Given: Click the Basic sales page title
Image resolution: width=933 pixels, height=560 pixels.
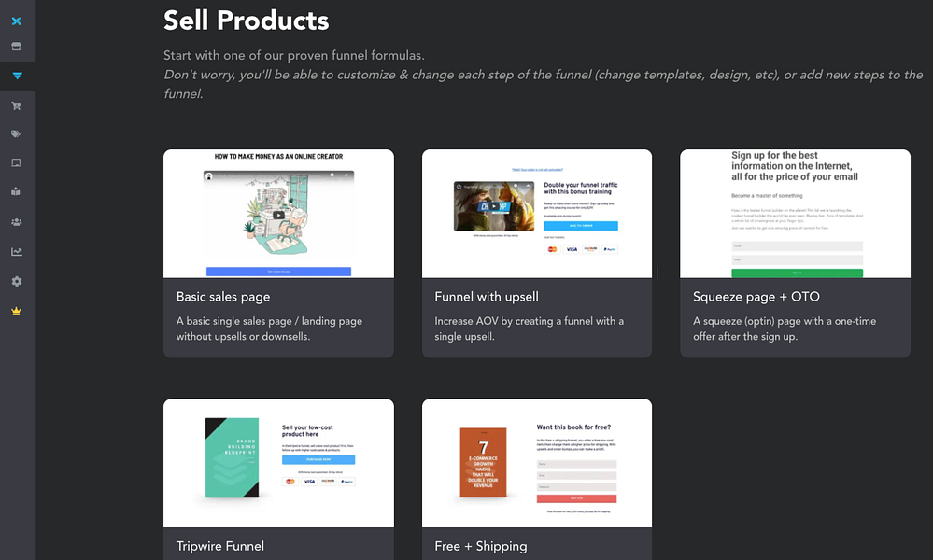Looking at the screenshot, I should 223,297.
